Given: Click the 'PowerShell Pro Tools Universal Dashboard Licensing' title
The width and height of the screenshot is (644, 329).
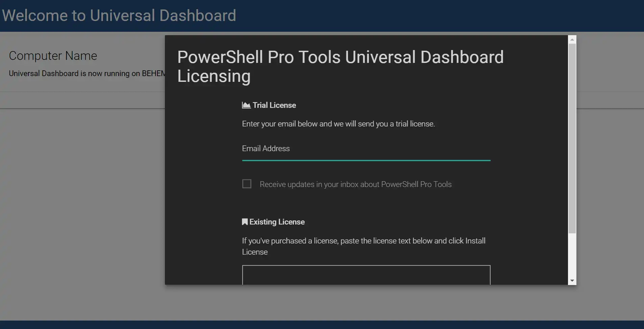Looking at the screenshot, I should click(x=340, y=66).
